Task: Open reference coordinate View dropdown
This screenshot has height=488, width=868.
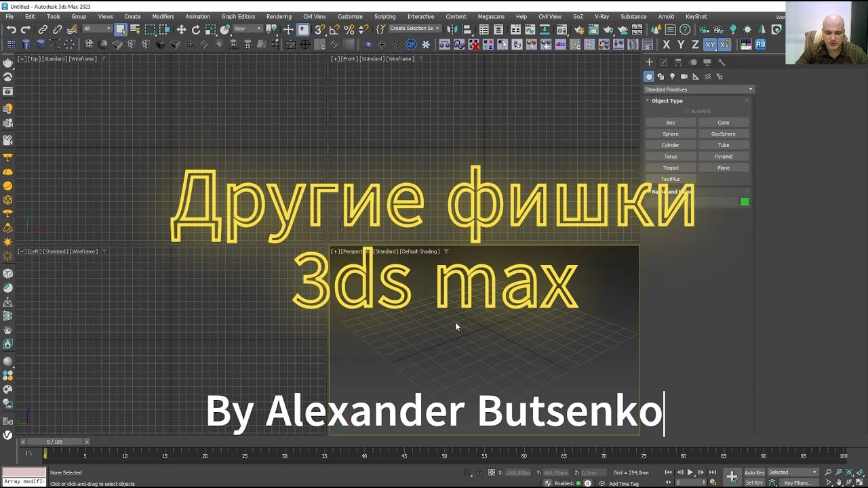Action: [x=248, y=29]
